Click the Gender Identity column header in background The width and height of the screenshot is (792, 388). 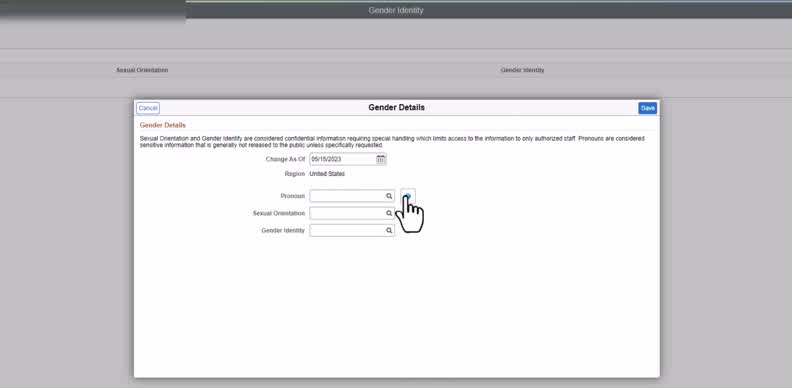tap(522, 70)
